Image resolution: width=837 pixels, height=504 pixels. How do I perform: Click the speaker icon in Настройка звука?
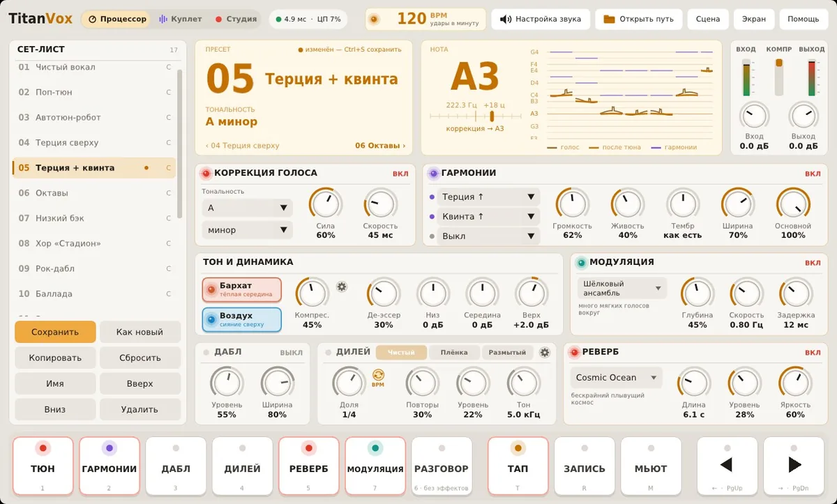tap(506, 19)
